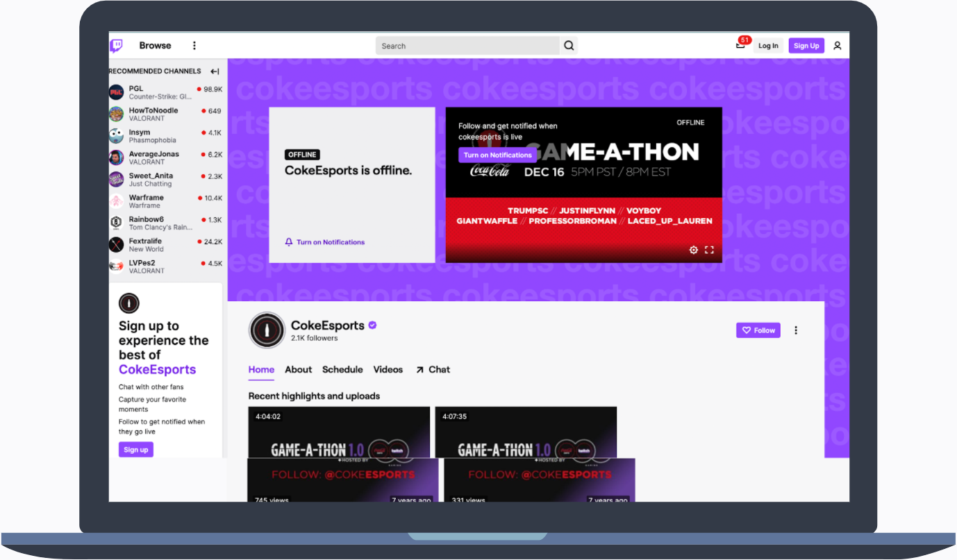Screen dimensions: 957x560
Task: Click the Recent highlights and uploads heading
Action: tap(315, 396)
